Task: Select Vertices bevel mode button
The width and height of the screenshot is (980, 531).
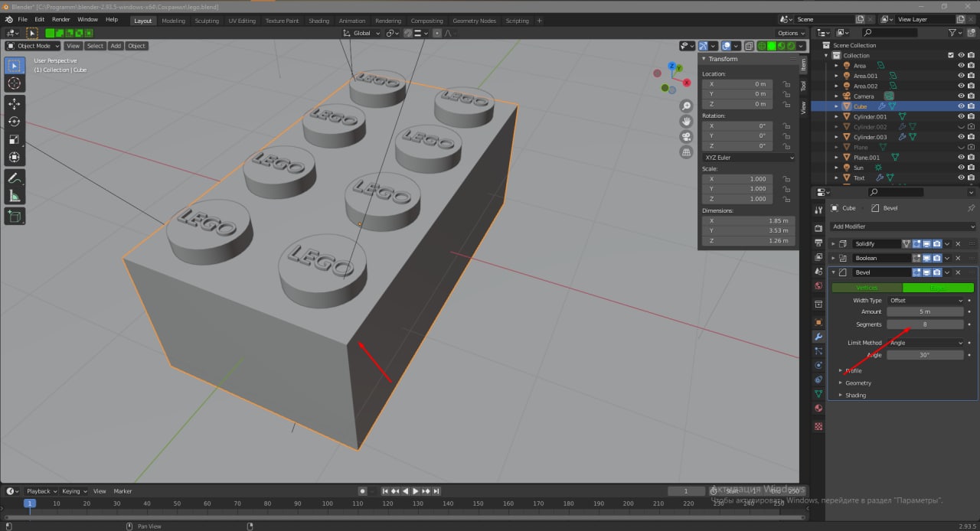Action: click(x=867, y=288)
